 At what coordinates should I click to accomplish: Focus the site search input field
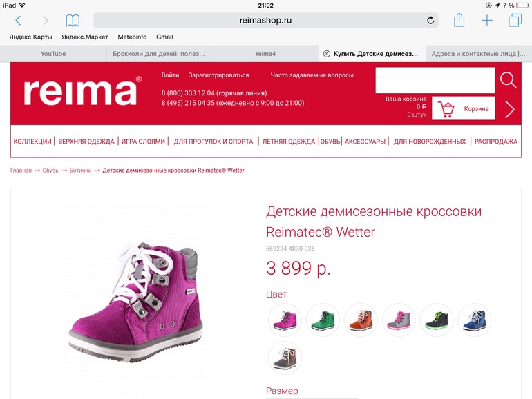pos(435,80)
